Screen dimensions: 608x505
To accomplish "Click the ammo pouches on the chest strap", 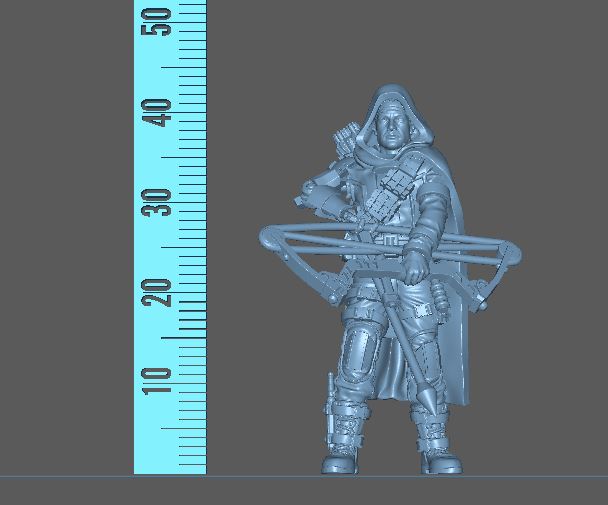I will tap(385, 198).
